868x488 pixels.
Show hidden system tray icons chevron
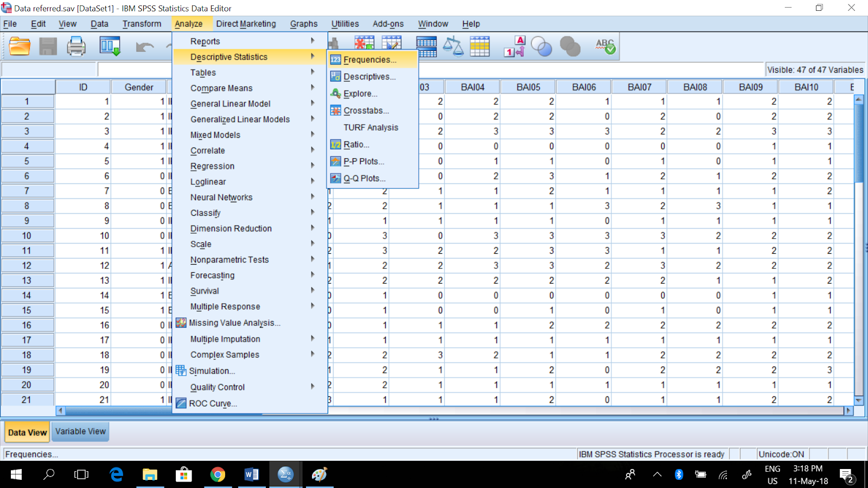pyautogui.click(x=658, y=475)
